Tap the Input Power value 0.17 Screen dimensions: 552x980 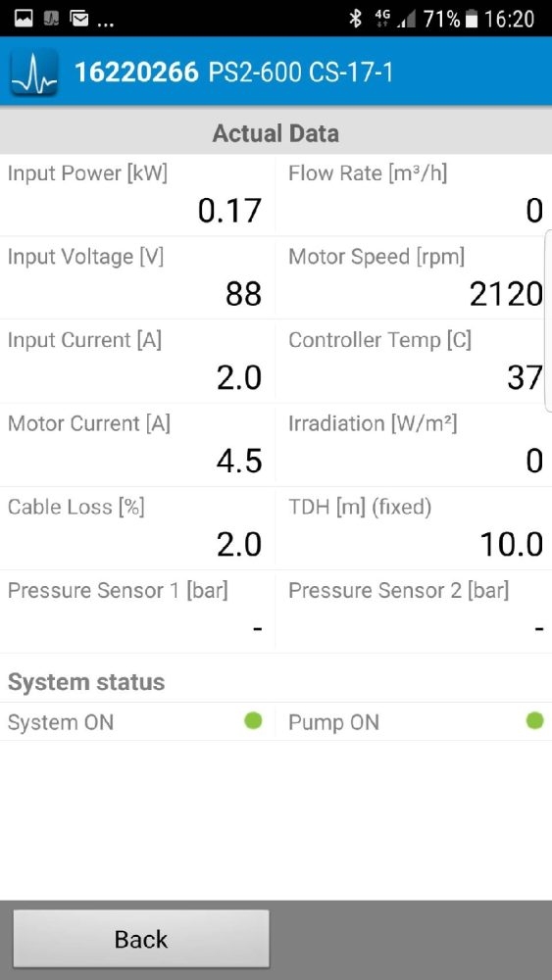229,211
